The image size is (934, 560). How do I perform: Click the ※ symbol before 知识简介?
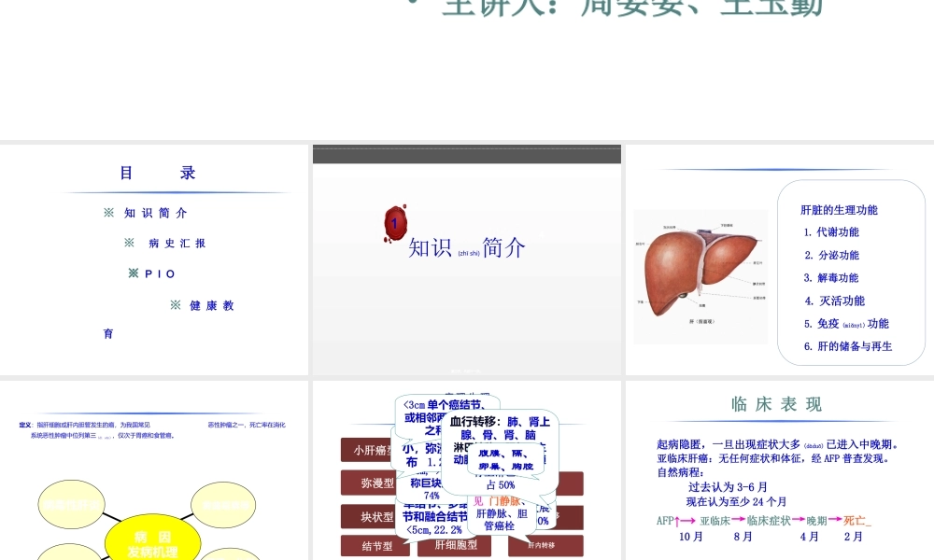pyautogui.click(x=109, y=213)
